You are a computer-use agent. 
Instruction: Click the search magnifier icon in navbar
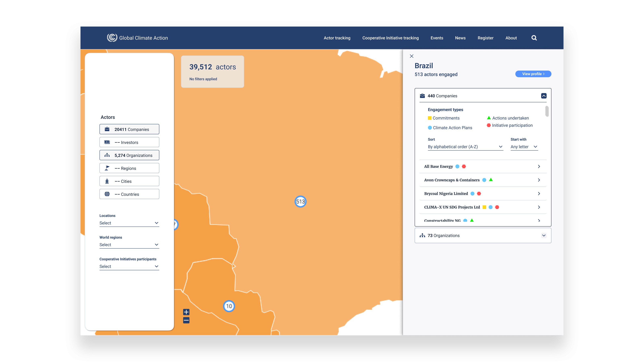click(534, 38)
